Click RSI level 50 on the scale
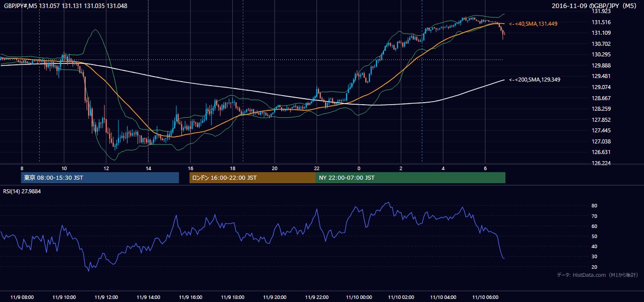Screen dimensions: 644x302 [x=595, y=236]
